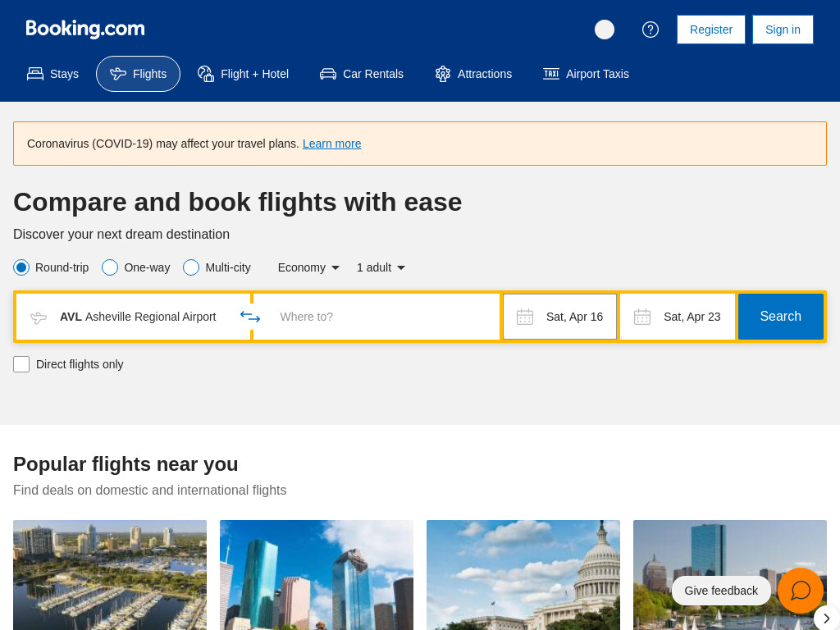Select the Round-trip radio button
Viewport: 840px width, 630px height.
click(21, 267)
